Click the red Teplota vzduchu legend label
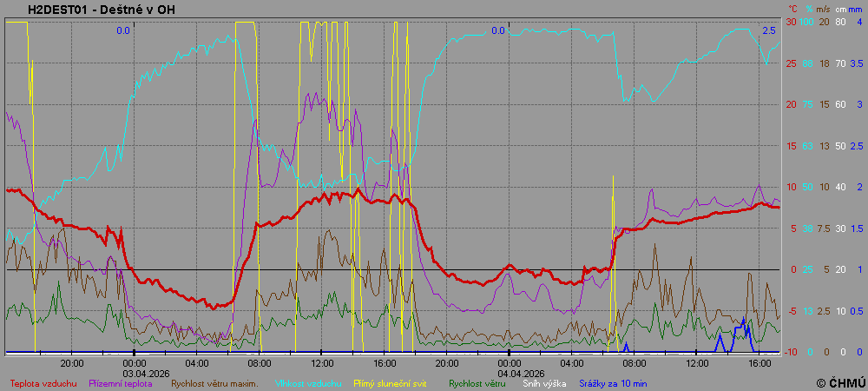Screen dimensions: 868x391 point(43,382)
